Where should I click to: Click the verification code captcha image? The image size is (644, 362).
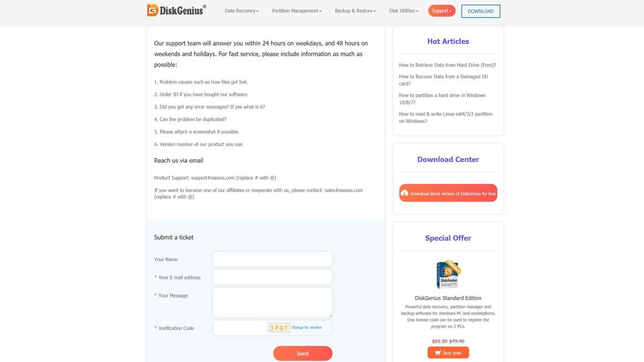click(x=279, y=328)
